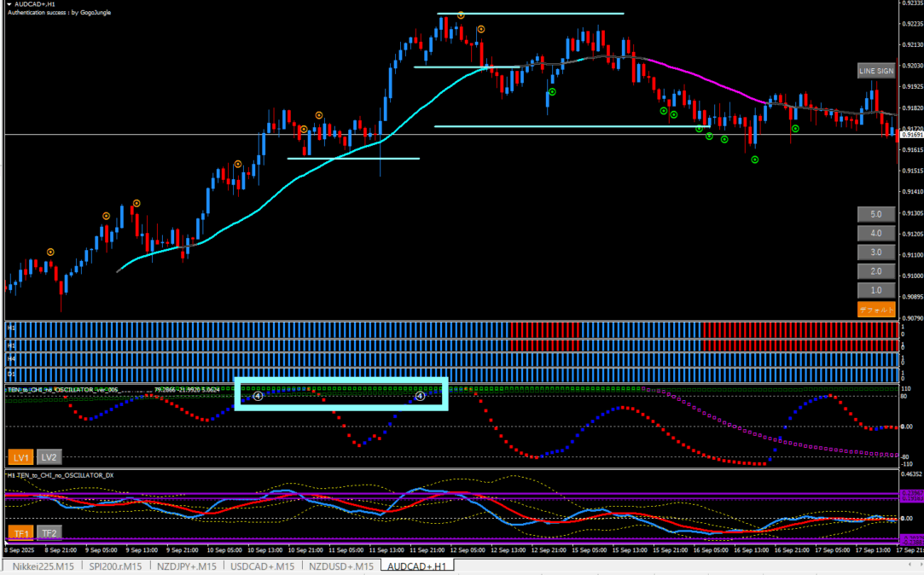Click the LINE SIGN button
The height and width of the screenshot is (575, 924).
click(x=876, y=71)
